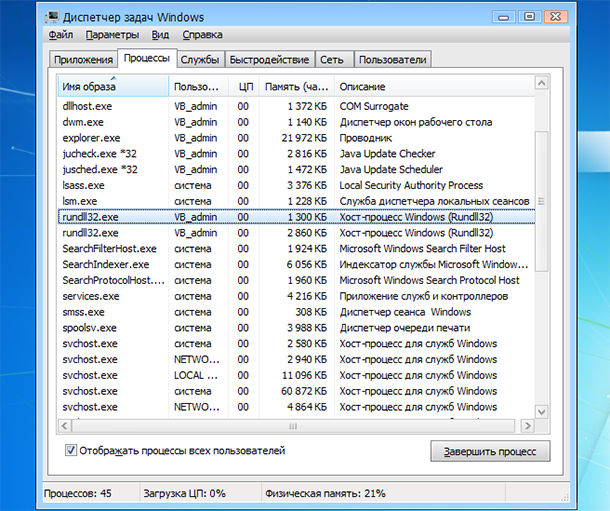Click Загрузка ЦП: 0% status entry

(184, 494)
